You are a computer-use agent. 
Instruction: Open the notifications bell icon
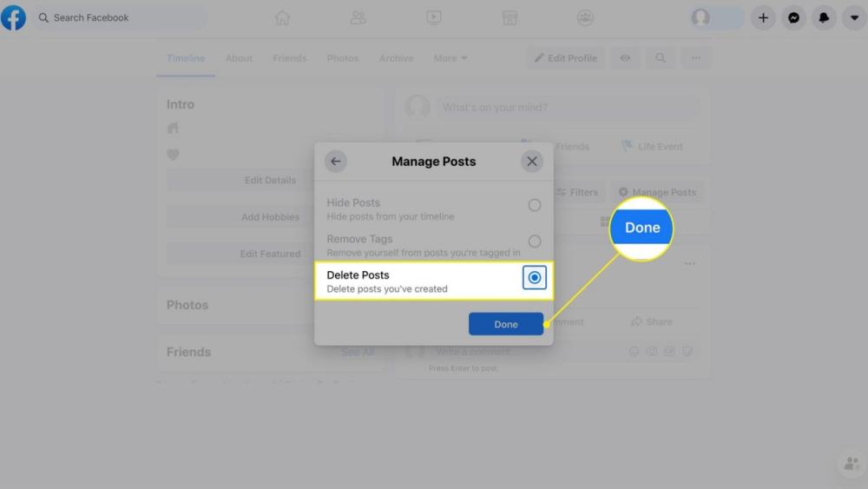point(824,17)
